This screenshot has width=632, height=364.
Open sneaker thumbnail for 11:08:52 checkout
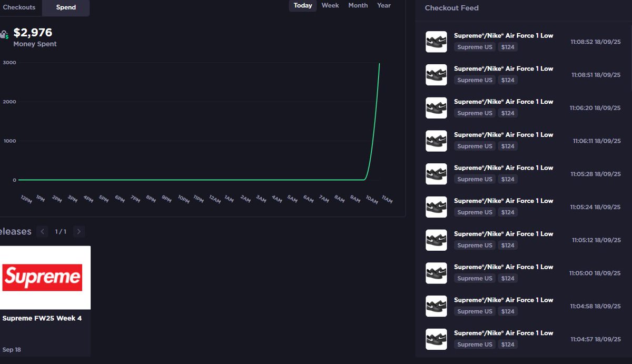click(436, 42)
